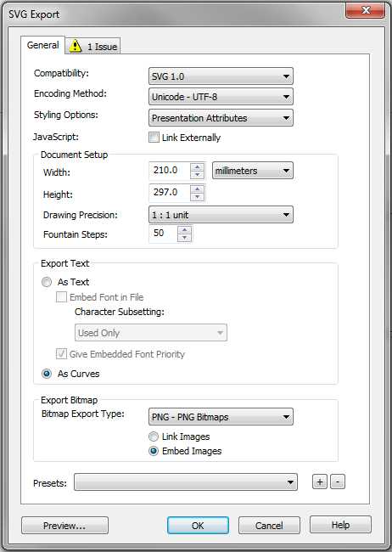Image resolution: width=392 pixels, height=552 pixels.
Task: Choose the Link Images radio button
Action: pyautogui.click(x=154, y=437)
